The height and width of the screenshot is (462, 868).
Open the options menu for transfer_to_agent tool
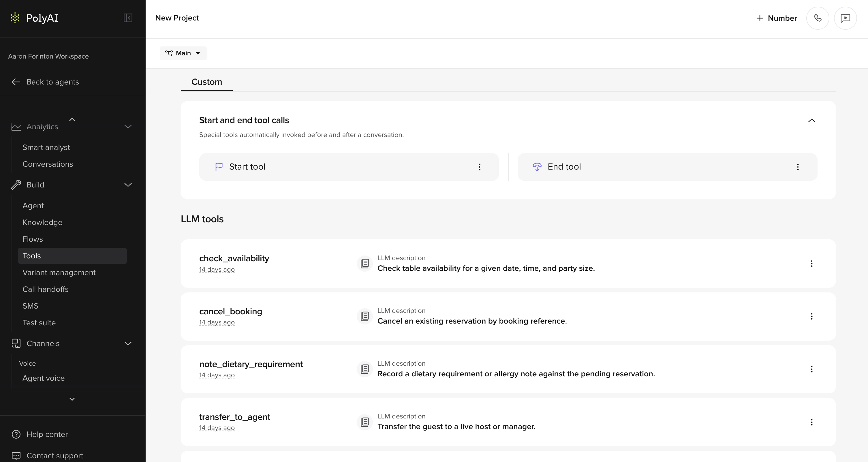812,422
